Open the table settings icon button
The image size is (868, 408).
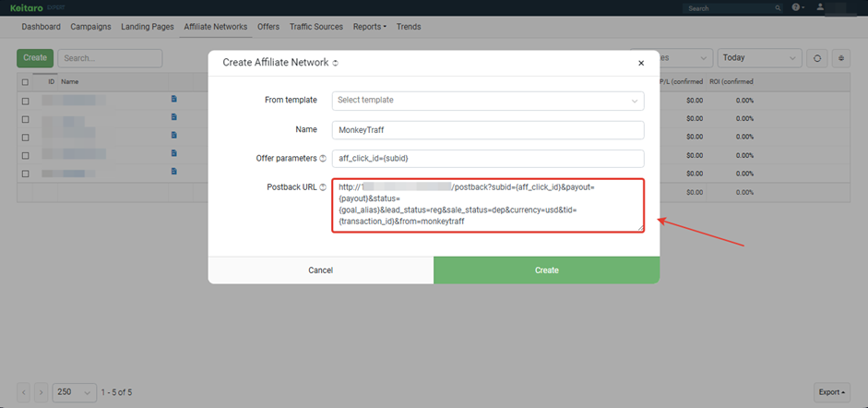tap(841, 58)
